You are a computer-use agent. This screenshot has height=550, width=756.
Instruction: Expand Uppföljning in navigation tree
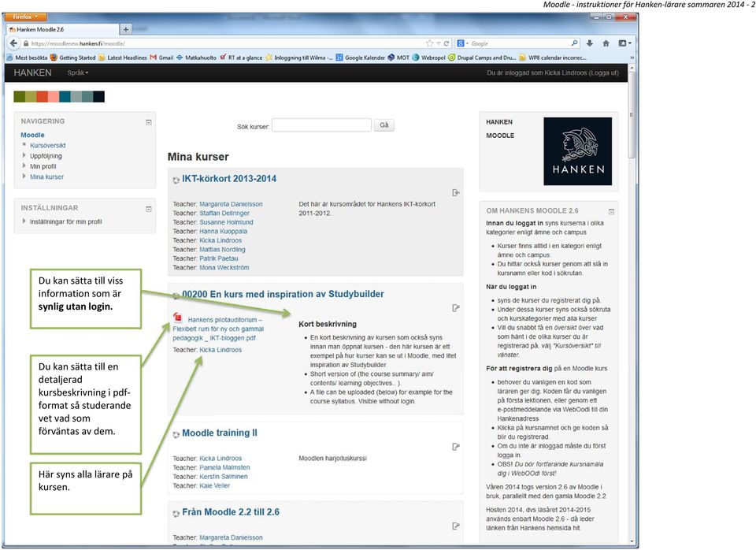tap(24, 155)
